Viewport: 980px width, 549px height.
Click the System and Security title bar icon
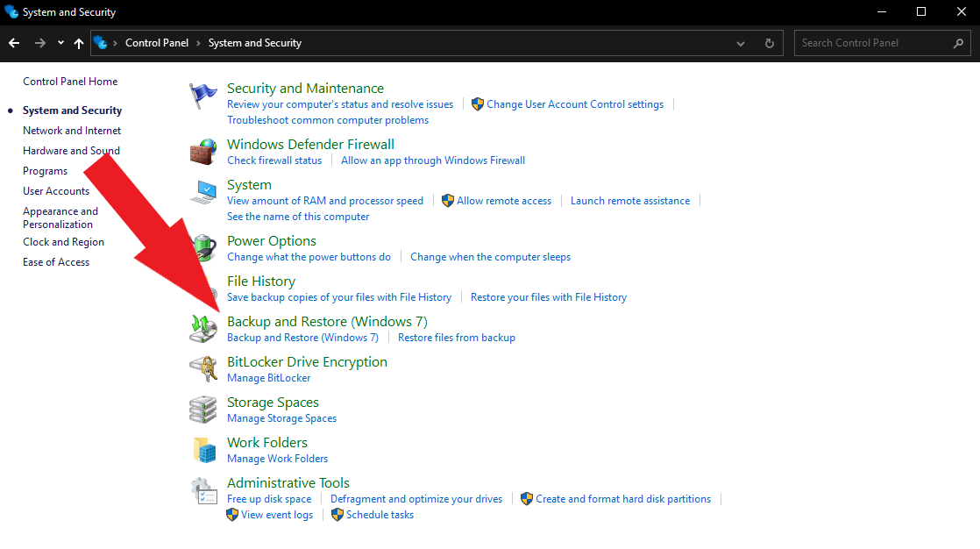(11, 12)
